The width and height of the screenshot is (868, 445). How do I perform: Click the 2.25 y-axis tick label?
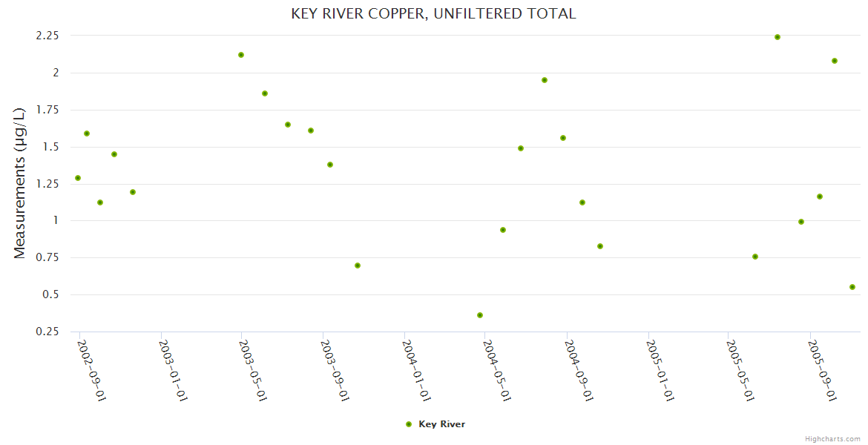point(46,36)
